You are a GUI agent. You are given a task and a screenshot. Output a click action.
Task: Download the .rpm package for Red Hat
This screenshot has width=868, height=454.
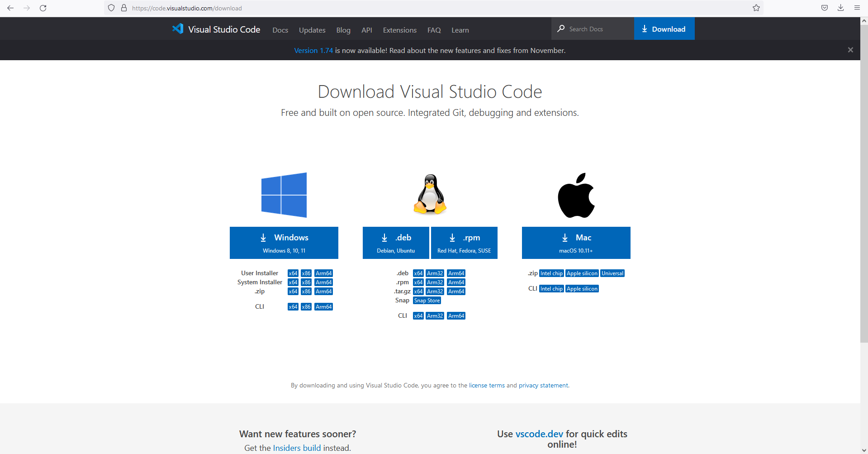[464, 243]
